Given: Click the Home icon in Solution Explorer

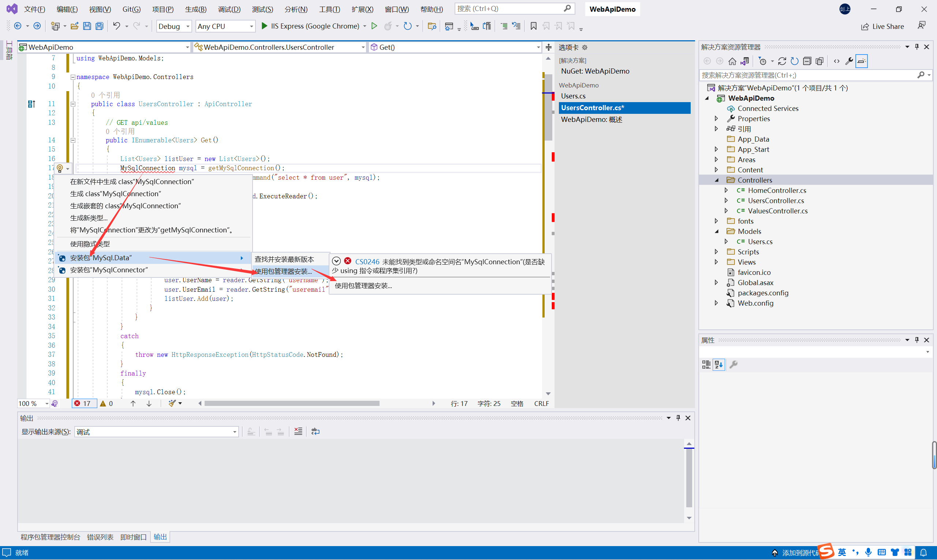Looking at the screenshot, I should click(x=732, y=61).
